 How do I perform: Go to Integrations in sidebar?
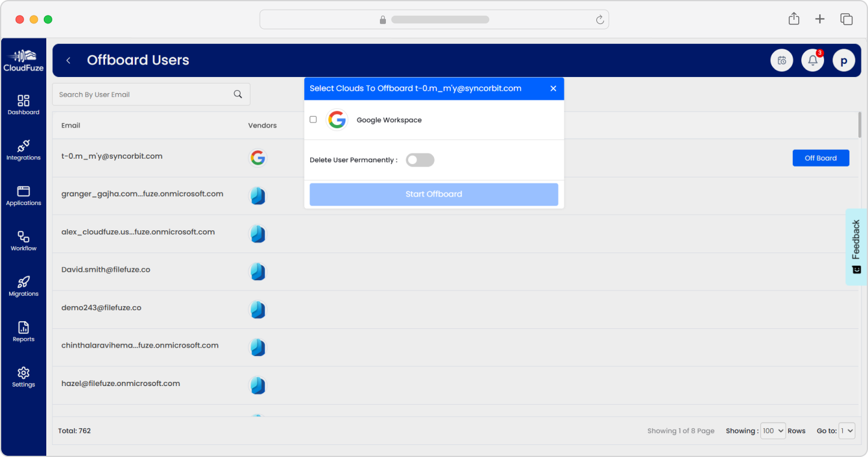coord(23,150)
